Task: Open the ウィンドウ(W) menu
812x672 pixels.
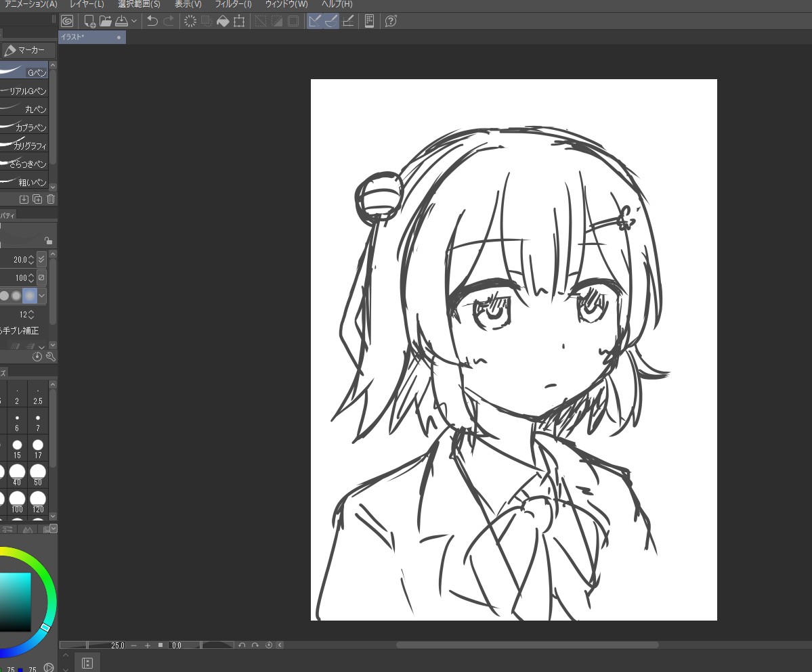Action: [285, 4]
